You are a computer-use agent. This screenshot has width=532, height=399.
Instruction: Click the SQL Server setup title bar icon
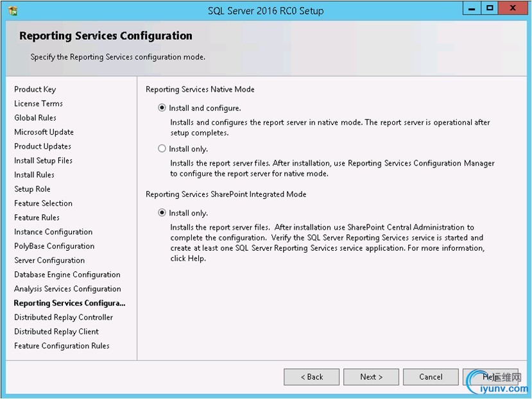pos(13,10)
